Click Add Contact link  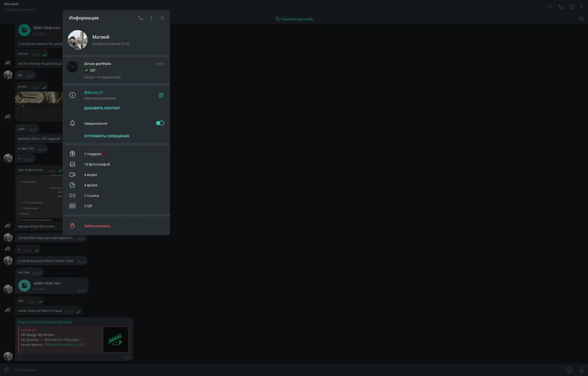tap(102, 108)
